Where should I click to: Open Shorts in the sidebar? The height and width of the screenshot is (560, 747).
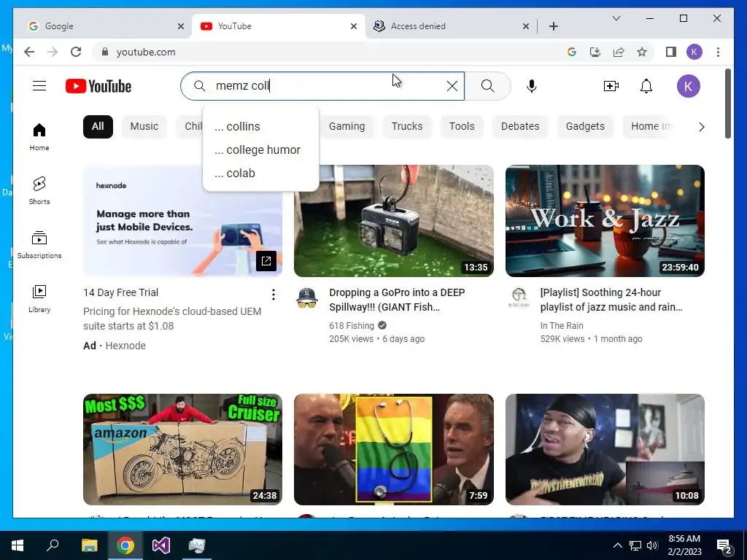39,191
